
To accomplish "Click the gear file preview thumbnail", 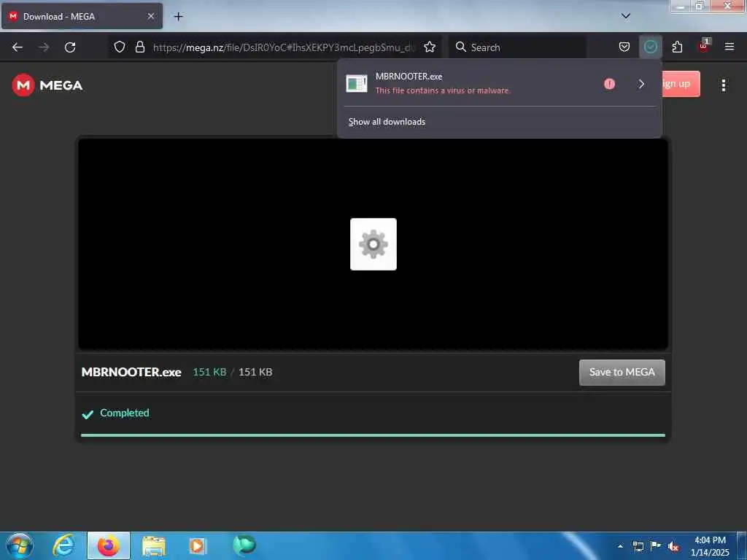I will pyautogui.click(x=373, y=244).
